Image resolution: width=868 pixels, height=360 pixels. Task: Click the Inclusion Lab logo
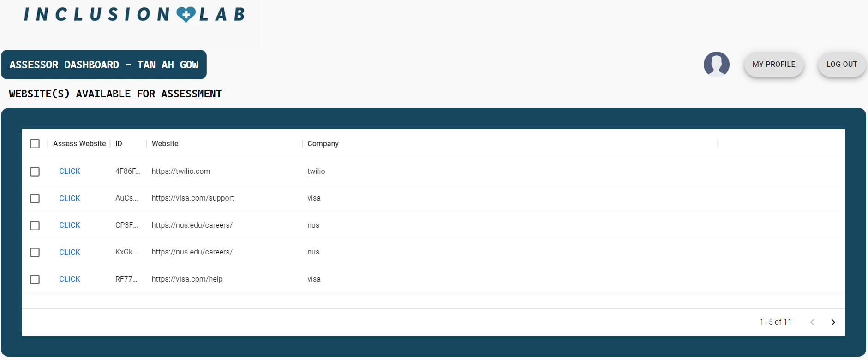pyautogui.click(x=134, y=15)
